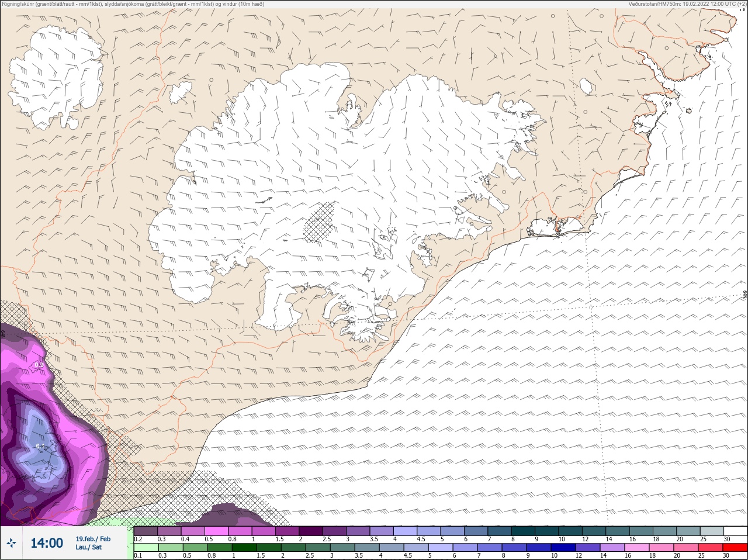
Task: Pick the white 30 swatch ending the upper legend
Action: (x=736, y=531)
